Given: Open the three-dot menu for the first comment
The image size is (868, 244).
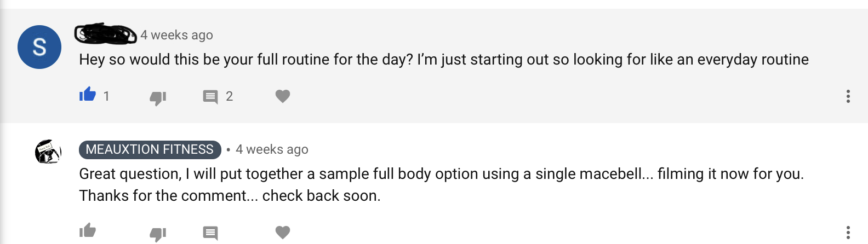Looking at the screenshot, I should coord(848,96).
